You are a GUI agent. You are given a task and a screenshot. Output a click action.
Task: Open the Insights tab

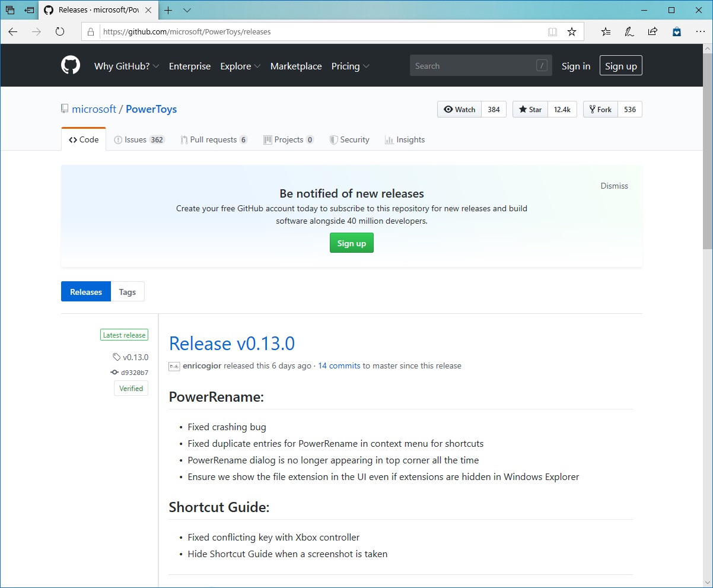405,139
